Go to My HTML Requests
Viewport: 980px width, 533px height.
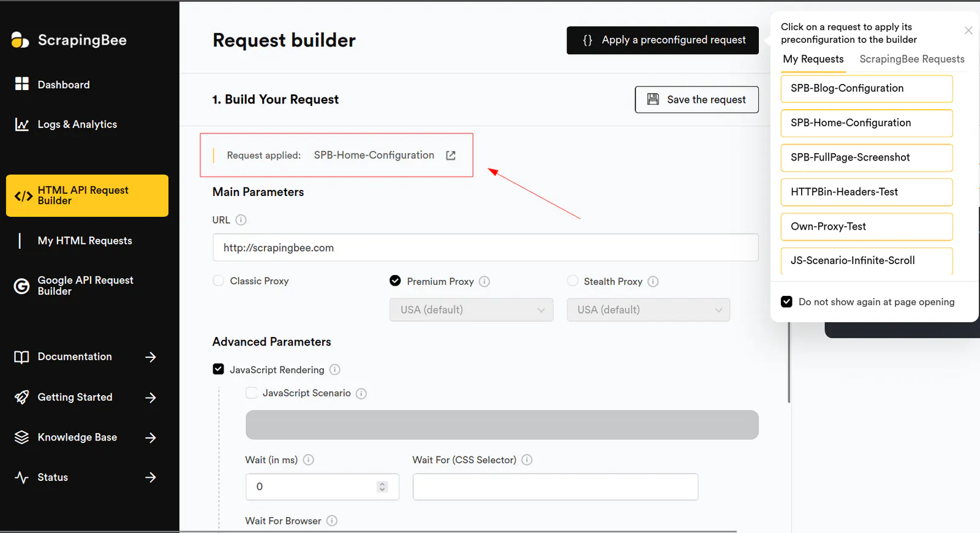pos(85,241)
